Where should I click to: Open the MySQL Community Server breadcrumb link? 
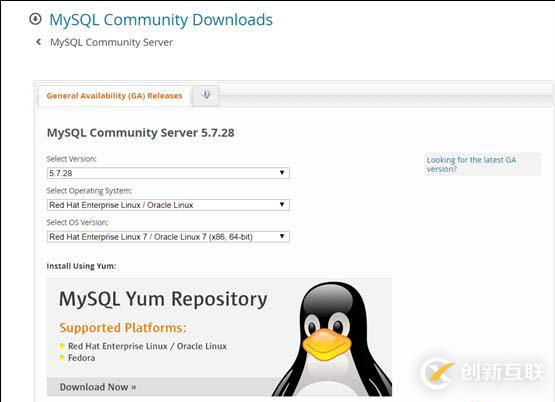pyautogui.click(x=111, y=42)
